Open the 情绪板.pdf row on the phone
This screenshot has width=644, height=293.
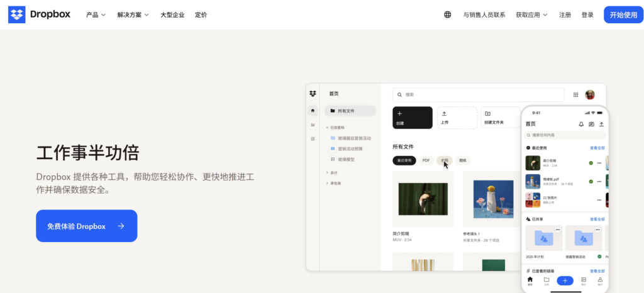tap(563, 181)
